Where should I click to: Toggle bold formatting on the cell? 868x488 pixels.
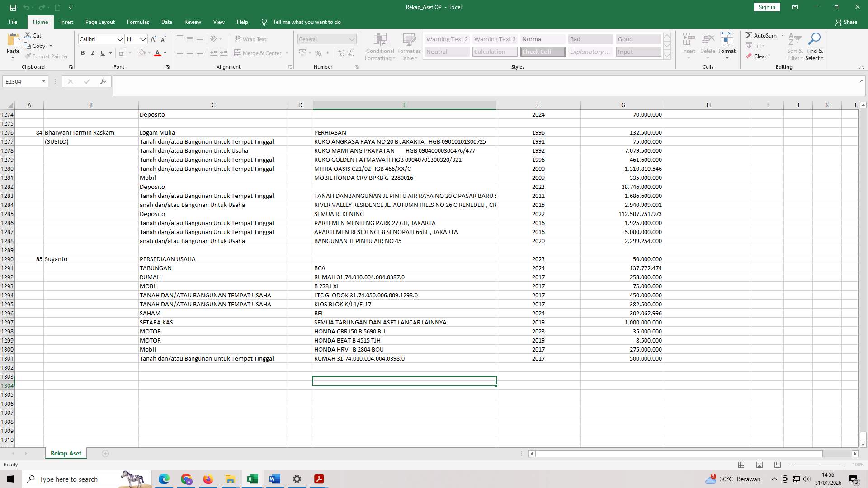83,53
